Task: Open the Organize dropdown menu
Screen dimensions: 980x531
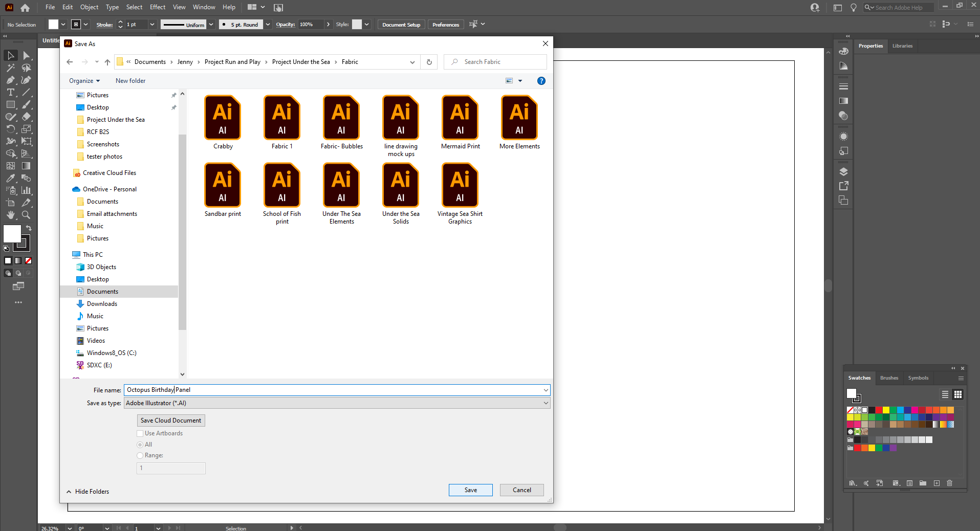Action: [x=84, y=81]
